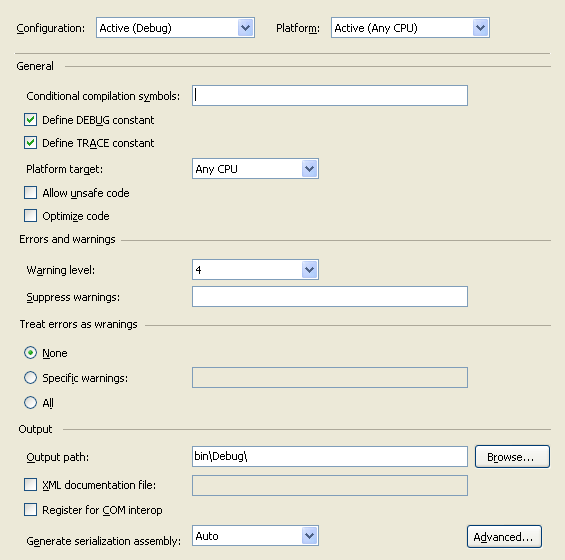Uncheck Define TRACE constant
This screenshot has height=560, width=565.
coord(31,143)
